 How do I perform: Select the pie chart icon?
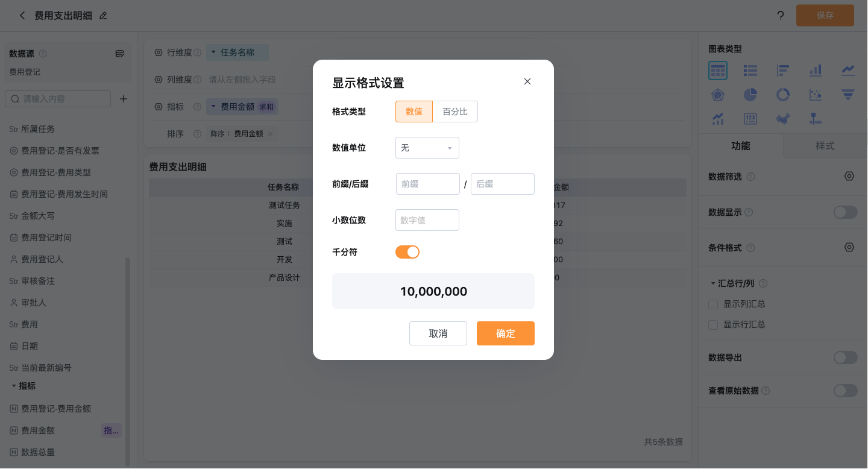pyautogui.click(x=750, y=95)
